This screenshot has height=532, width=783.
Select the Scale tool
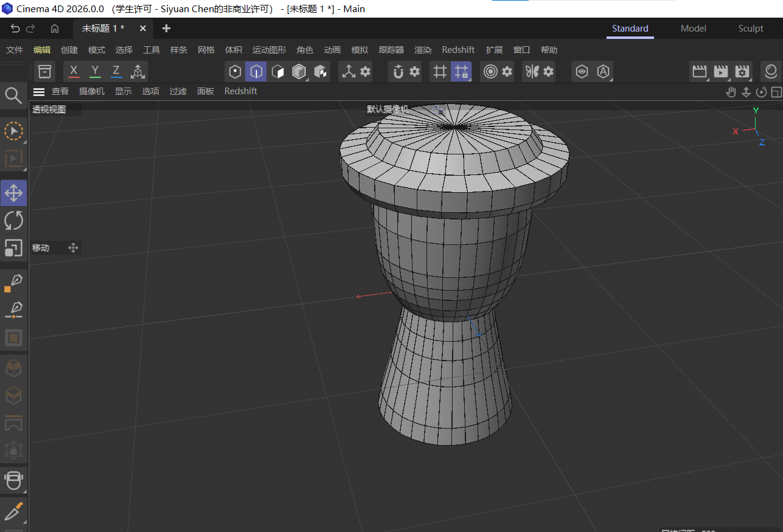[x=13, y=248]
